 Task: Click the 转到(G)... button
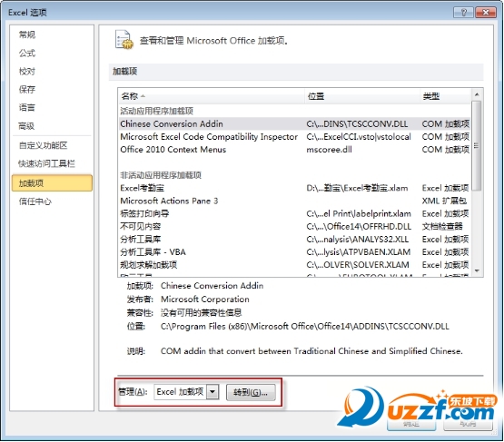click(251, 392)
